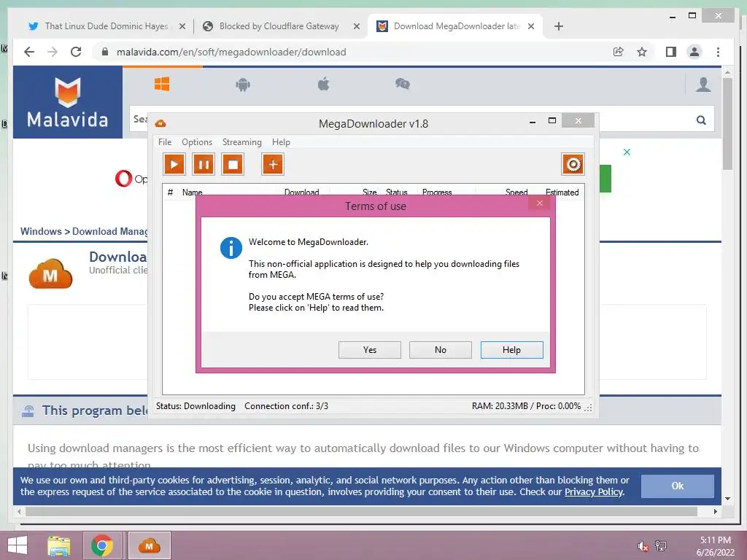Open a new Chrome tab
Image resolution: width=747 pixels, height=560 pixels.
(x=559, y=26)
